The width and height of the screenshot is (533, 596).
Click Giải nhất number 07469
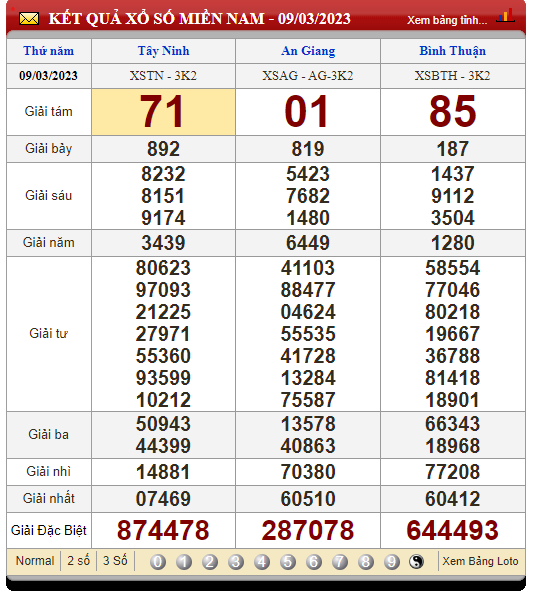(x=163, y=499)
